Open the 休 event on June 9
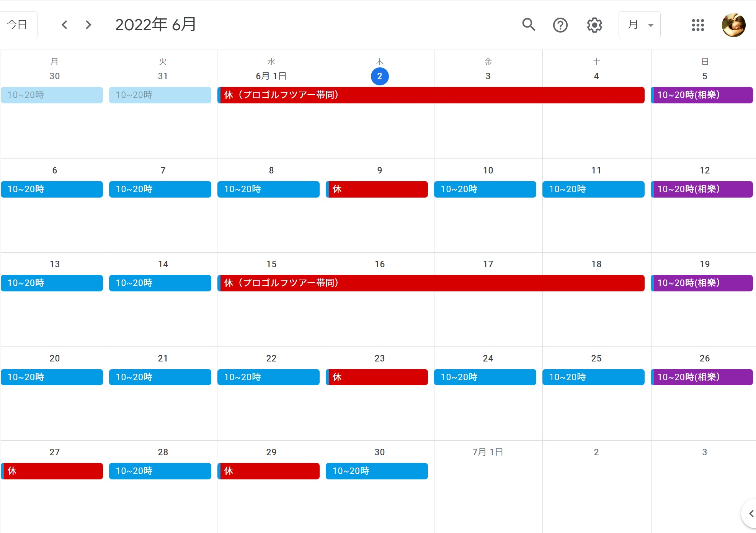This screenshot has width=756, height=533. tap(377, 189)
